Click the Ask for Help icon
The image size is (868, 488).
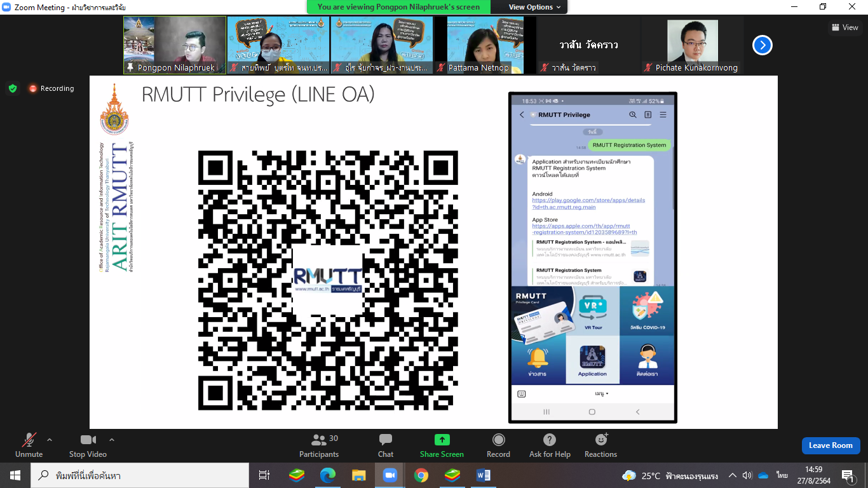pos(550,440)
